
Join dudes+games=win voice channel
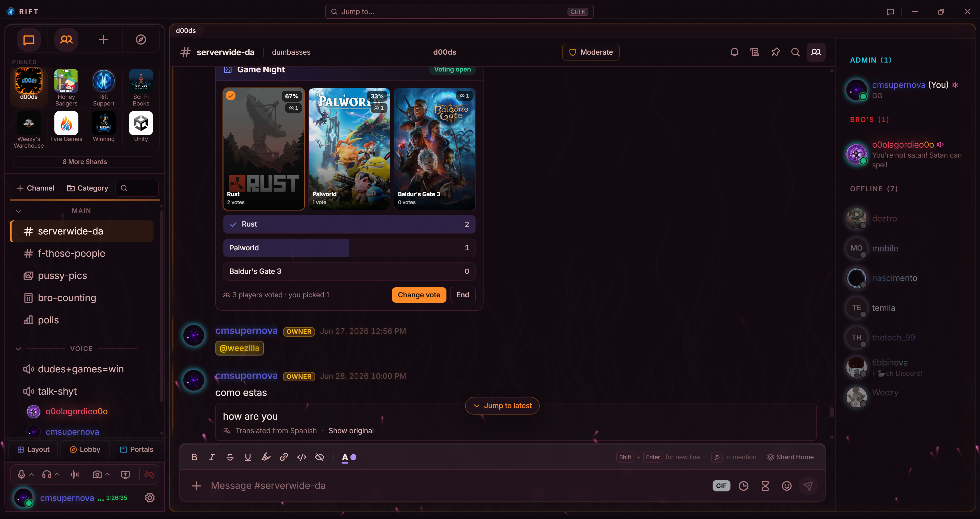pos(81,369)
